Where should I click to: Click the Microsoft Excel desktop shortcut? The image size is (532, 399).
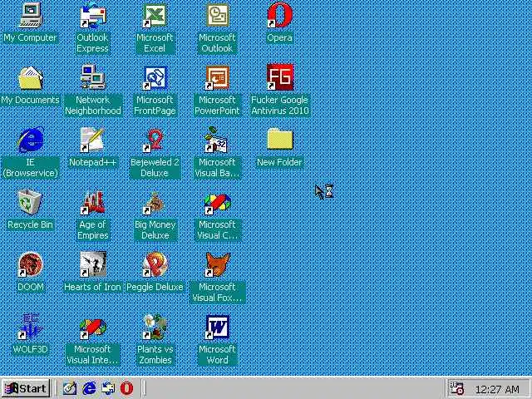pos(155,15)
